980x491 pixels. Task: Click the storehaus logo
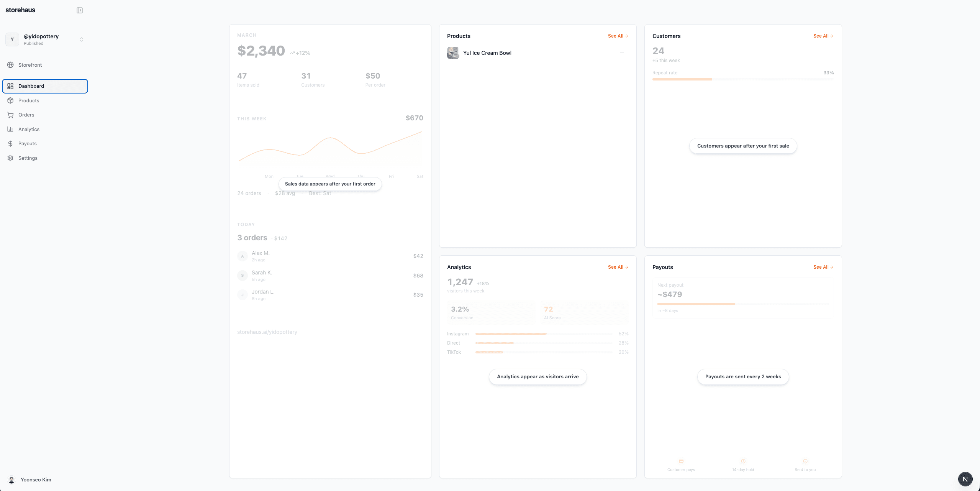pos(21,10)
